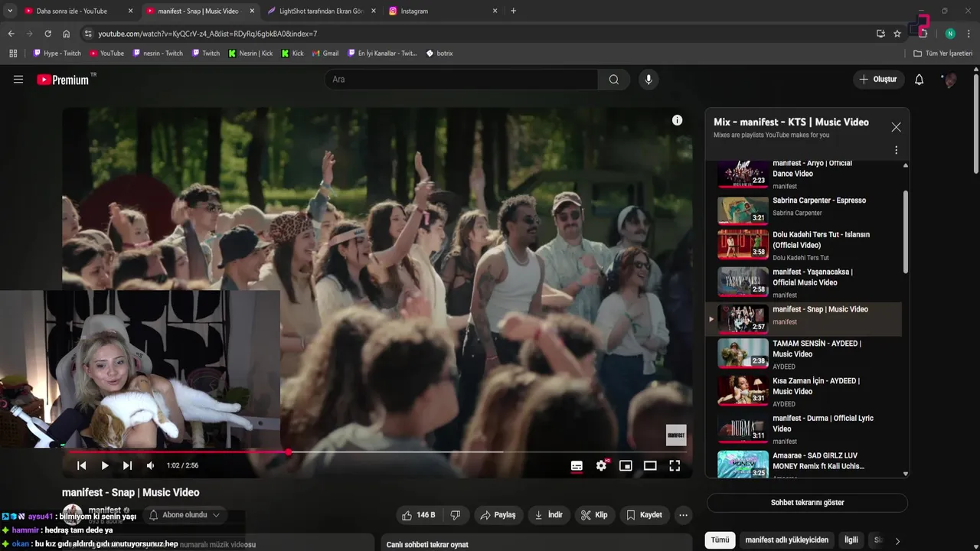This screenshot has height=551, width=980.
Task: Switch to LightShot tab
Action: pos(321,11)
